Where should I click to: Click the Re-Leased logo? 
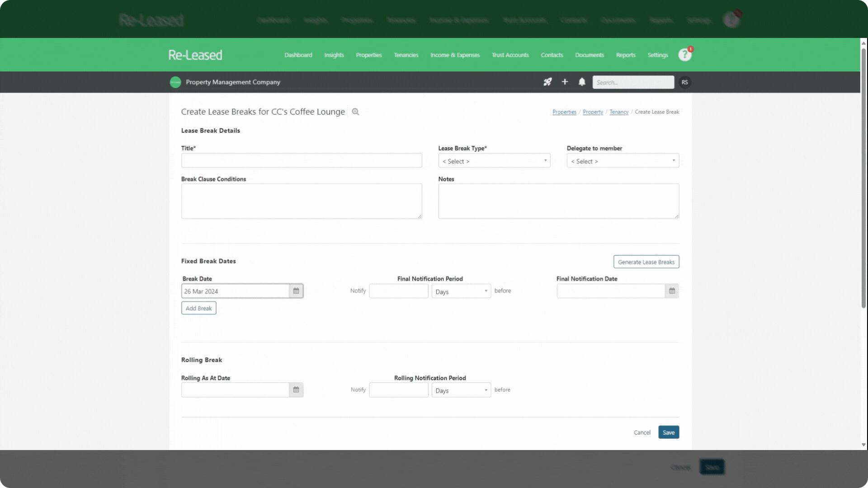click(x=195, y=55)
